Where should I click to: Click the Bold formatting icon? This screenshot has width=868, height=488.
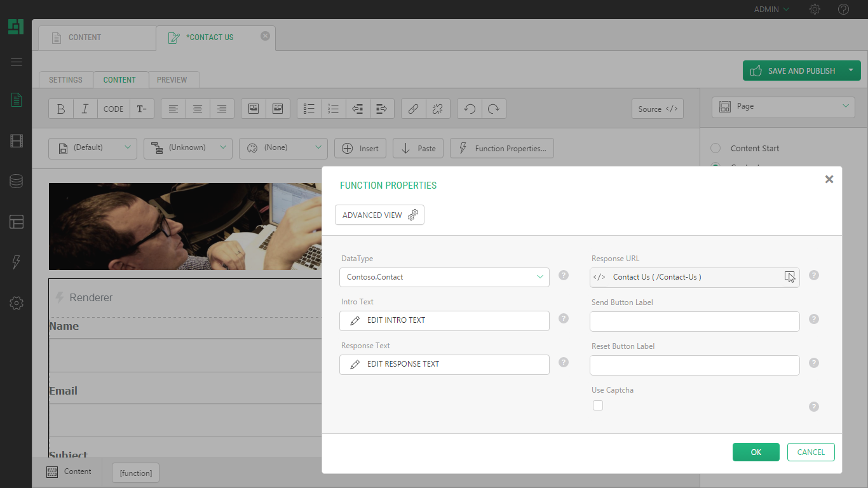coord(61,109)
